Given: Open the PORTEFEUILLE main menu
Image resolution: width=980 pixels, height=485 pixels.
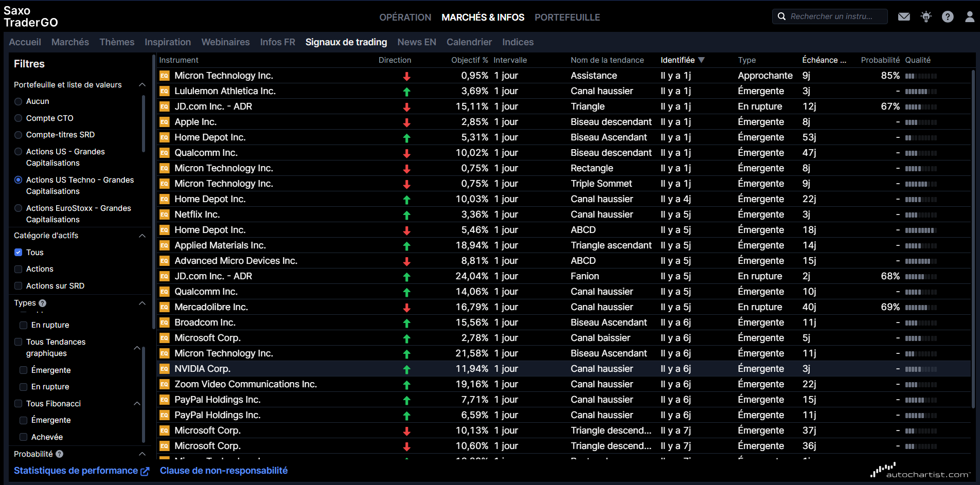Looking at the screenshot, I should pyautogui.click(x=567, y=17).
